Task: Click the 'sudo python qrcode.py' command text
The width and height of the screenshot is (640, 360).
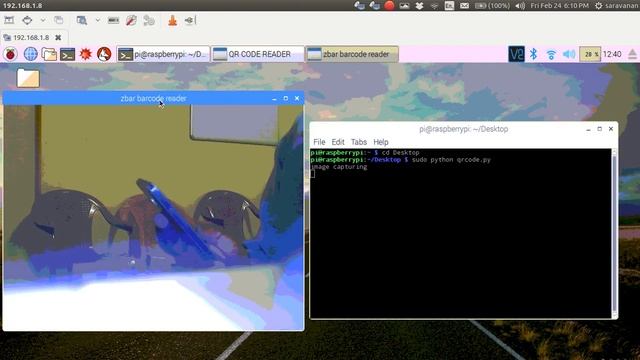Action: [x=451, y=160]
